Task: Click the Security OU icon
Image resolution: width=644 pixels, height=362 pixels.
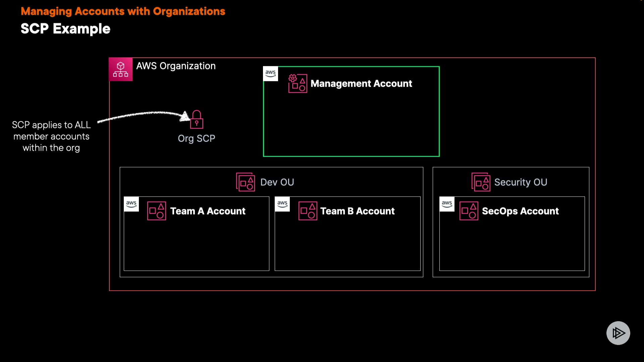Action: tap(481, 182)
